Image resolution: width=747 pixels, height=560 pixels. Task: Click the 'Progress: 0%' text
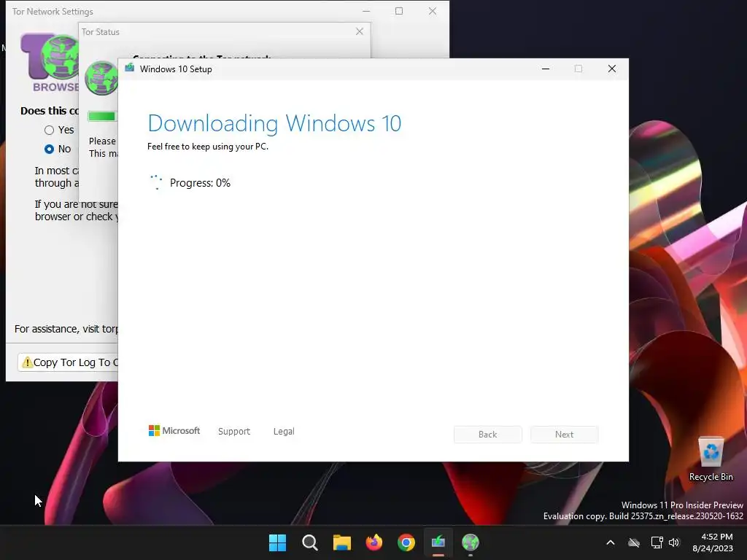[200, 183]
